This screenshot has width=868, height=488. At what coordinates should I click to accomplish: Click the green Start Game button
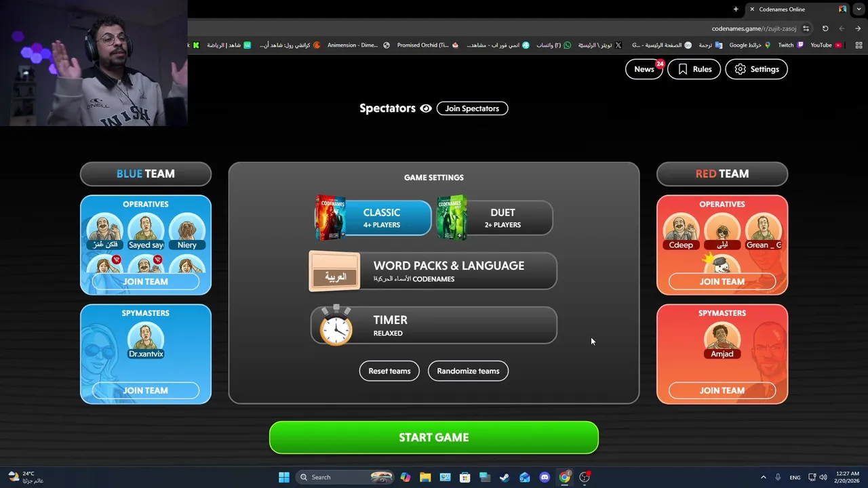click(434, 437)
